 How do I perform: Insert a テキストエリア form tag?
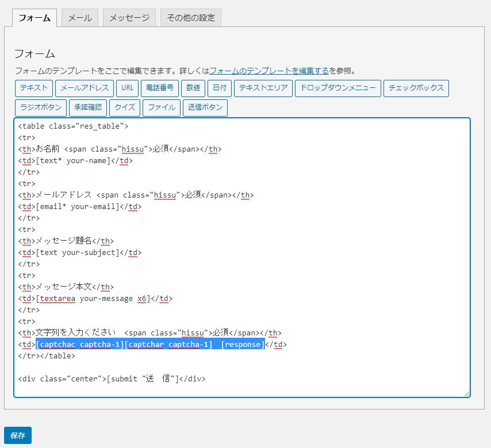[x=263, y=88]
